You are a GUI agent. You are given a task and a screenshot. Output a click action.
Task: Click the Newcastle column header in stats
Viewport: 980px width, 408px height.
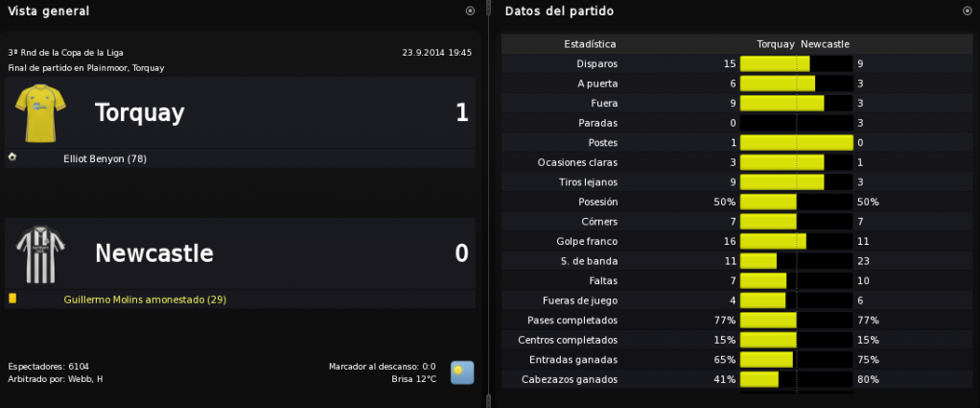pos(825,44)
